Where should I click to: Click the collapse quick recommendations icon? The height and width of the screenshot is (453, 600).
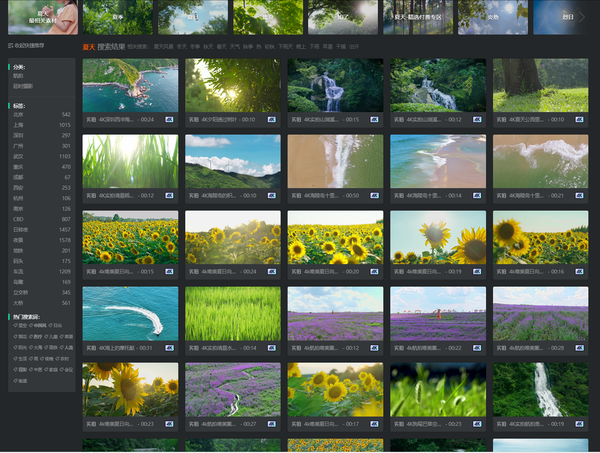coord(10,46)
